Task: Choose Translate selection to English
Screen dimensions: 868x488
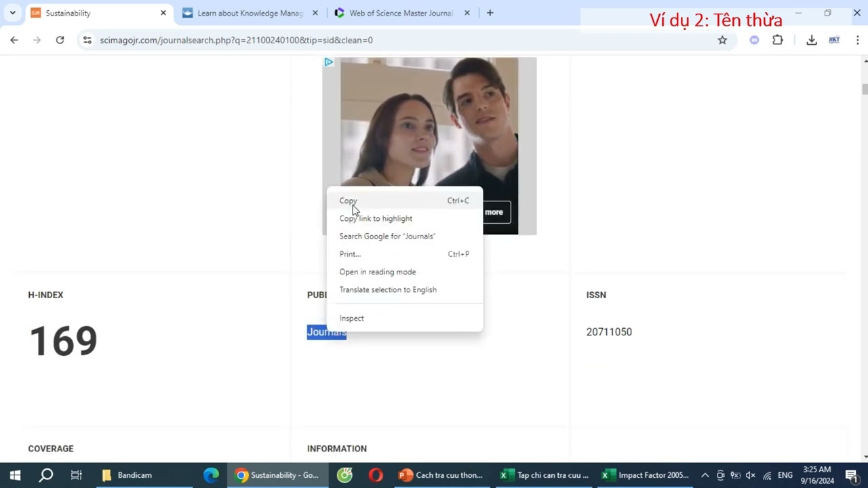Action: pos(405,289)
